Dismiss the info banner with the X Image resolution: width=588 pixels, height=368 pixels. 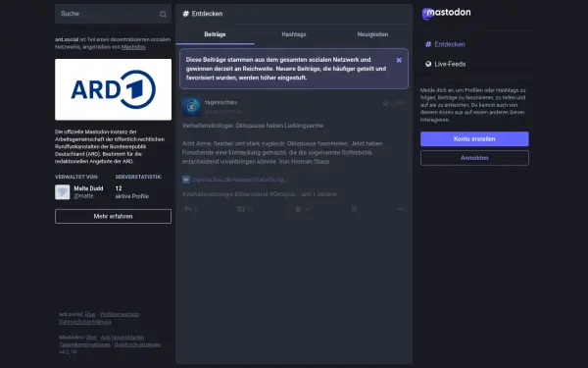point(399,60)
